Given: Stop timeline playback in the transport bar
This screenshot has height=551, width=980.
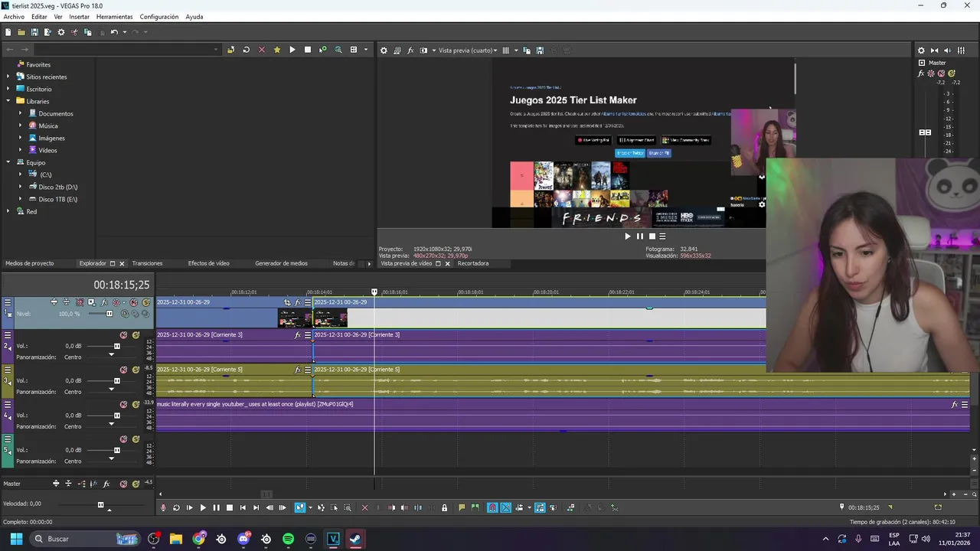Looking at the screenshot, I should pyautogui.click(x=230, y=507).
